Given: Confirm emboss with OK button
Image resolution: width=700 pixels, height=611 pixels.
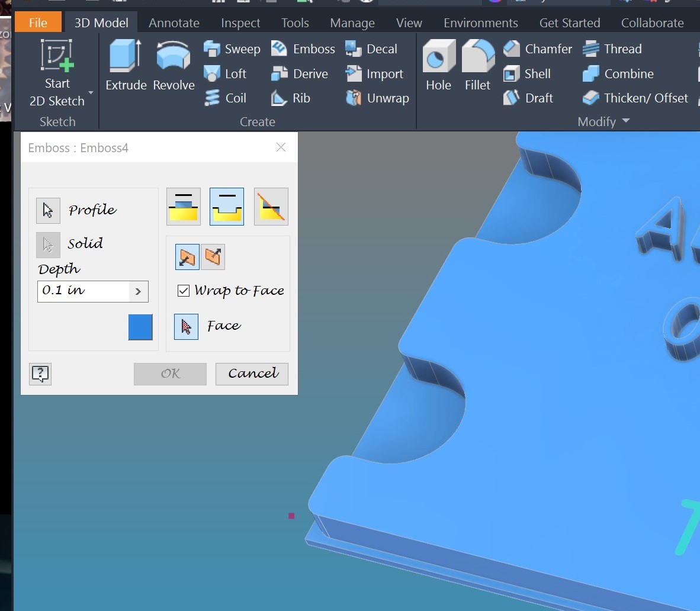Looking at the screenshot, I should click(x=170, y=374).
